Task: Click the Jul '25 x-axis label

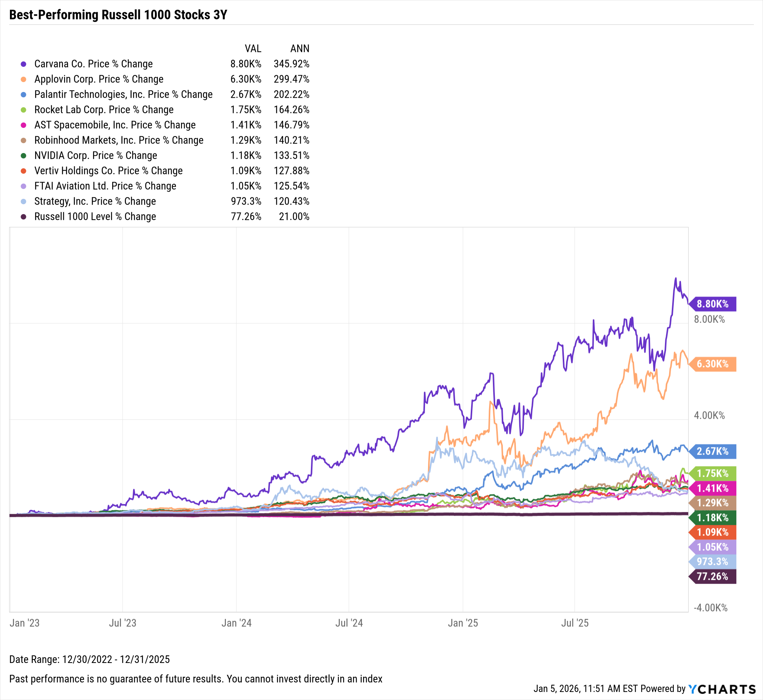Action: [x=575, y=623]
